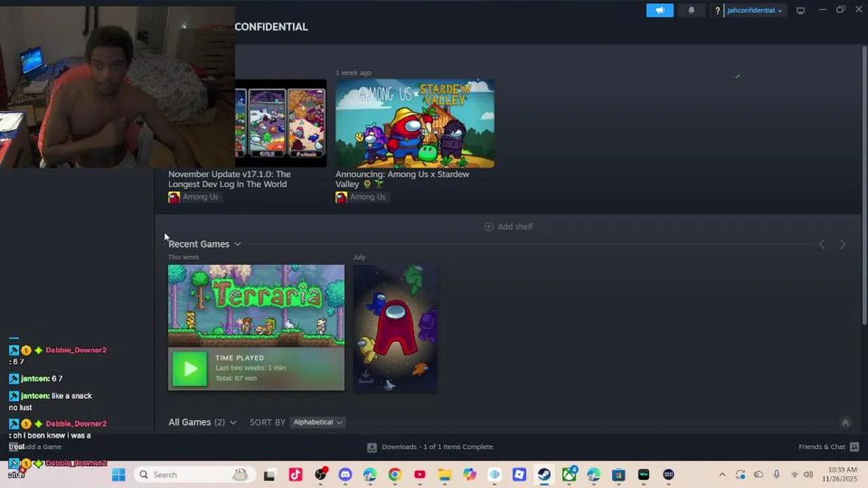Expand the Recent Games shelf dropdown
Viewport: 868px width, 488px height.
coord(237,244)
